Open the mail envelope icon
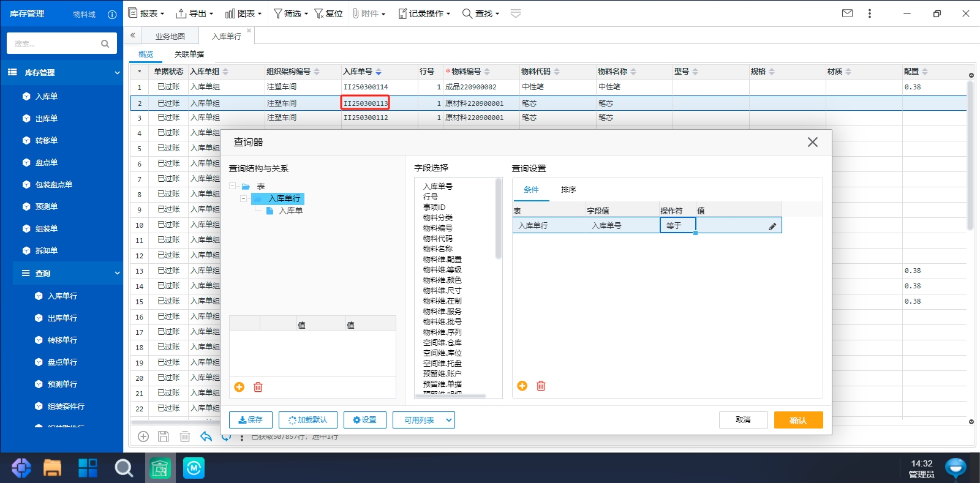Screen dimensions: 980x483 (847, 13)
